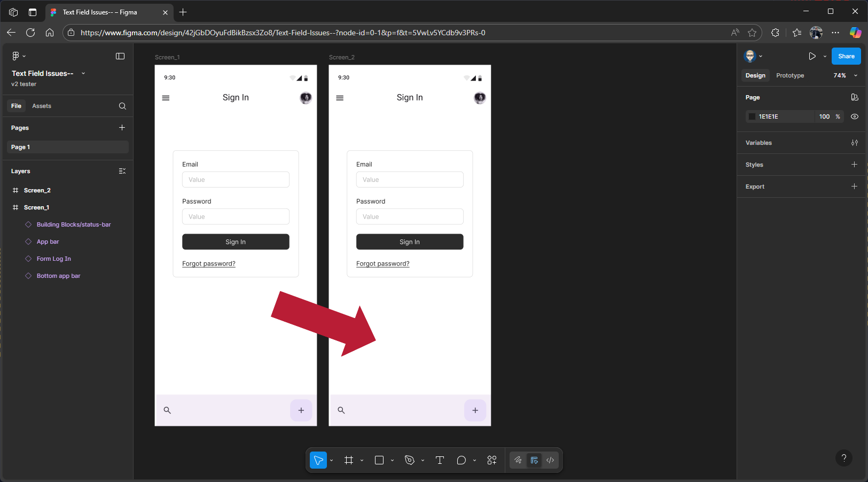
Task: Open the present options dropdown arrow
Action: [825, 56]
